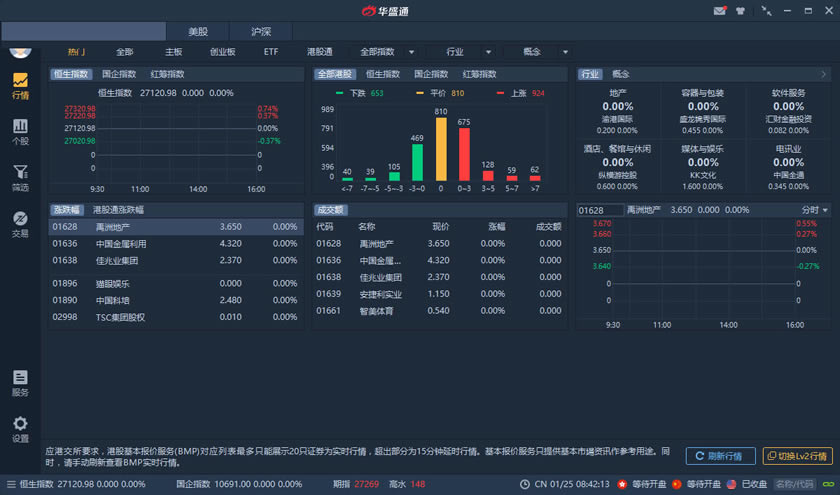Open the 个股 individual stock sidebar icon

click(x=20, y=131)
